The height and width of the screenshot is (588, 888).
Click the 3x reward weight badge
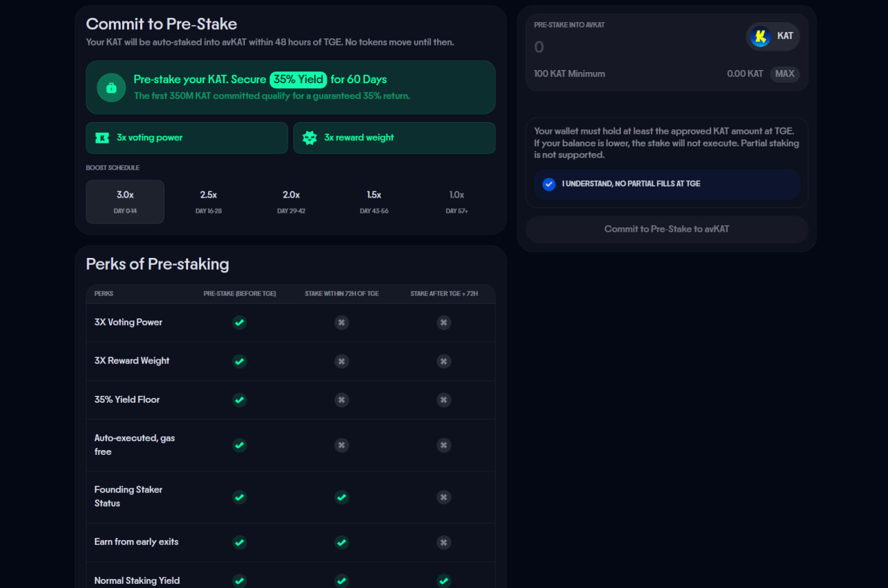394,138
